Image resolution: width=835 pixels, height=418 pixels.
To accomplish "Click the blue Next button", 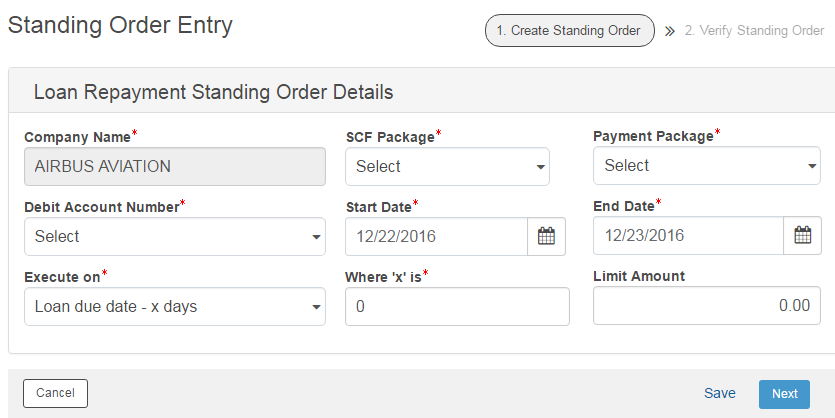I will pos(784,394).
